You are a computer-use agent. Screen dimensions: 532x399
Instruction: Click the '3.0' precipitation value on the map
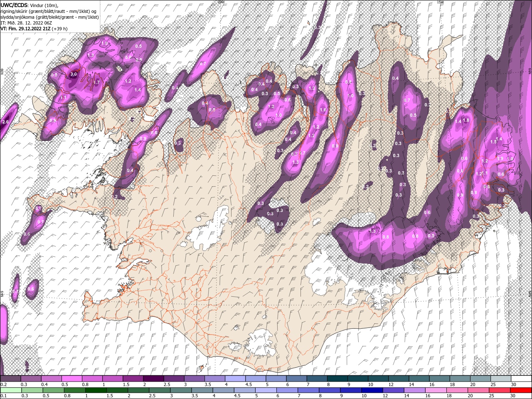[x=74, y=74]
